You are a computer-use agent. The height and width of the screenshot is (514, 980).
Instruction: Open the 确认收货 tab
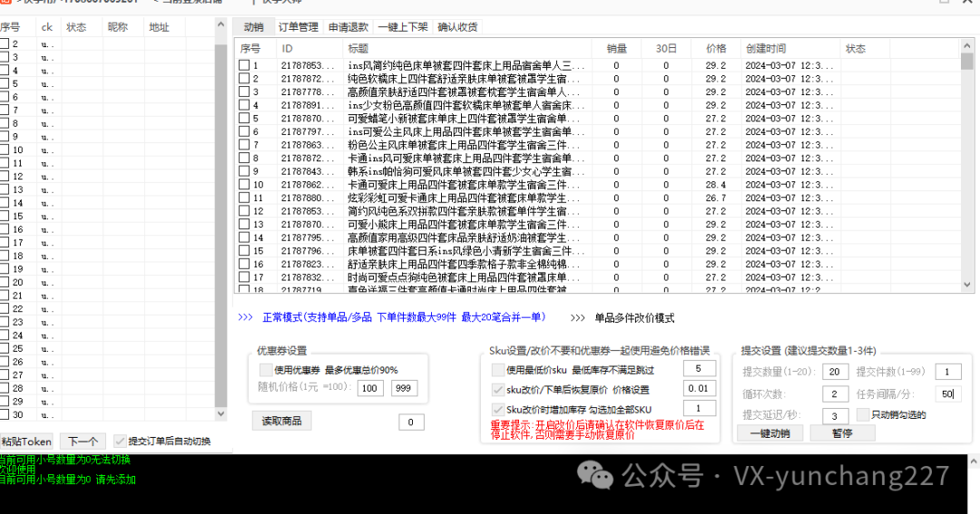click(457, 27)
